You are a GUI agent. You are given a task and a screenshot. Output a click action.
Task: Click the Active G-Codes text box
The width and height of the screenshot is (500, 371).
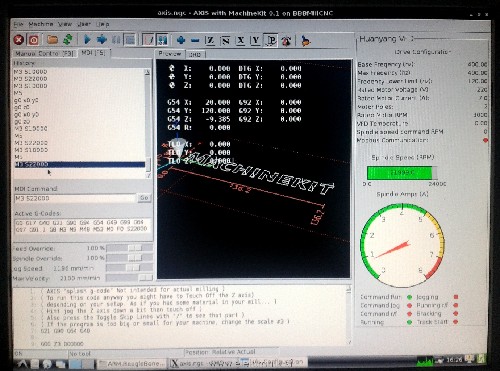(82, 226)
